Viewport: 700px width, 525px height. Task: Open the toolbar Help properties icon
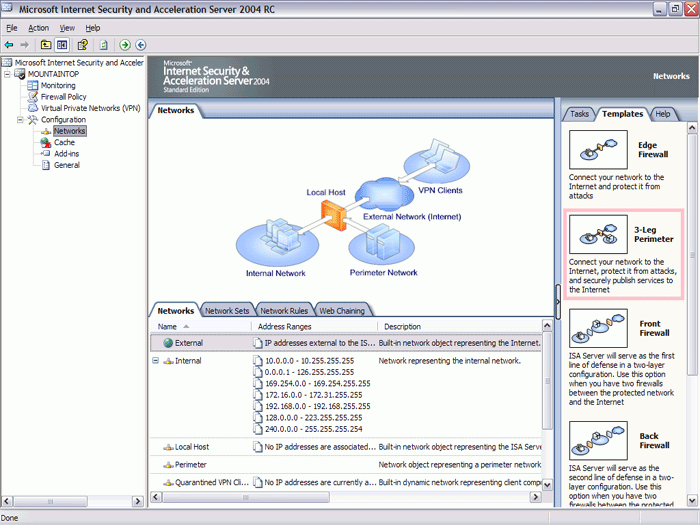[83, 45]
